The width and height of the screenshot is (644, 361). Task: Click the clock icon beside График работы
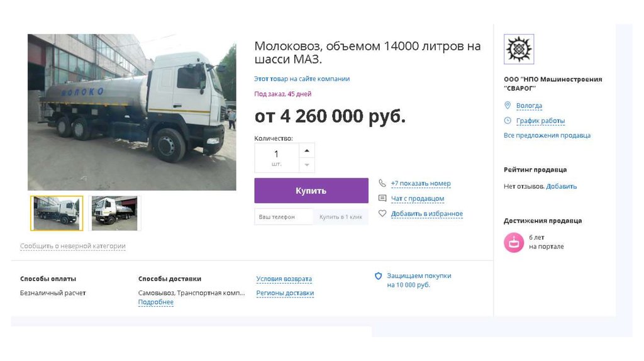pyautogui.click(x=508, y=121)
